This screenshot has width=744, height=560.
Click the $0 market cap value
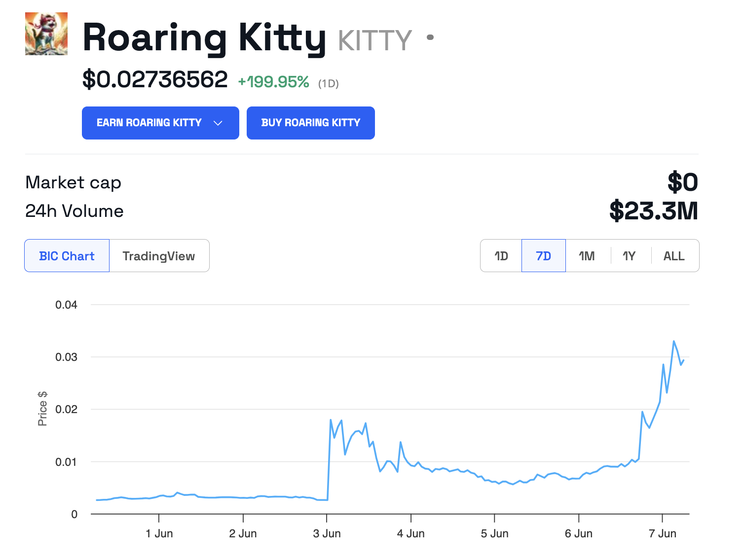(x=683, y=182)
